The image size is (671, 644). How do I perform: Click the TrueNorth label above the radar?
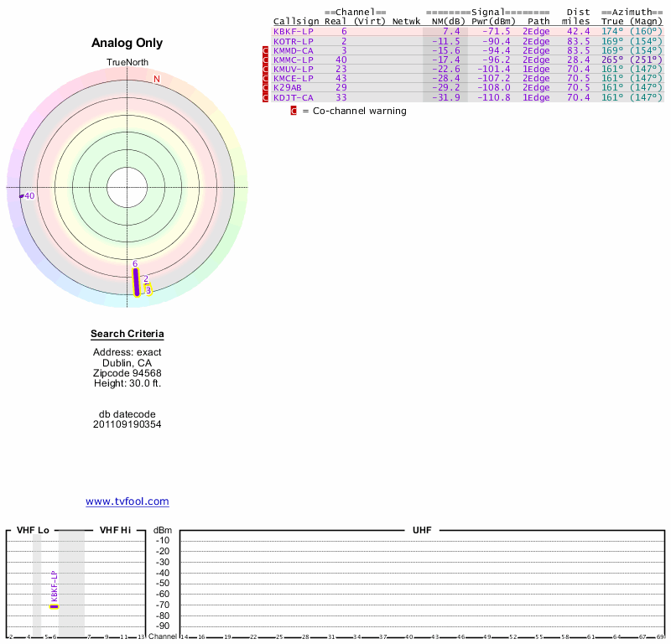127,63
